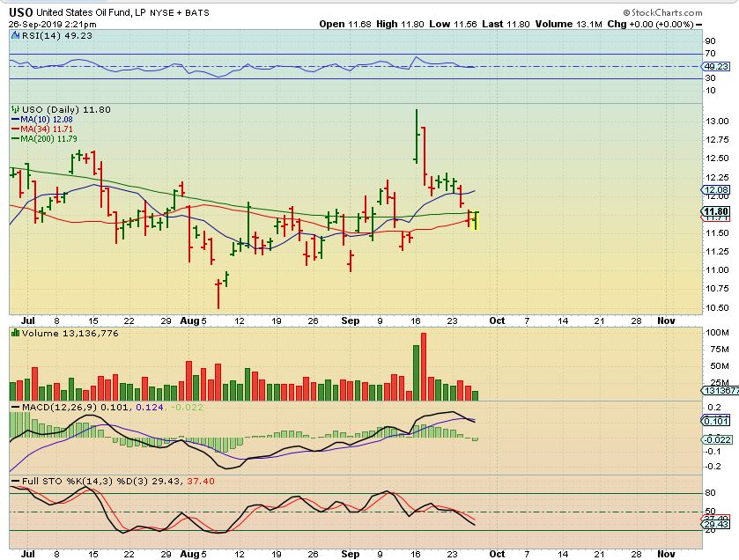This screenshot has width=739, height=560.
Task: Click the black Full STO line marker
Action: coord(16,482)
